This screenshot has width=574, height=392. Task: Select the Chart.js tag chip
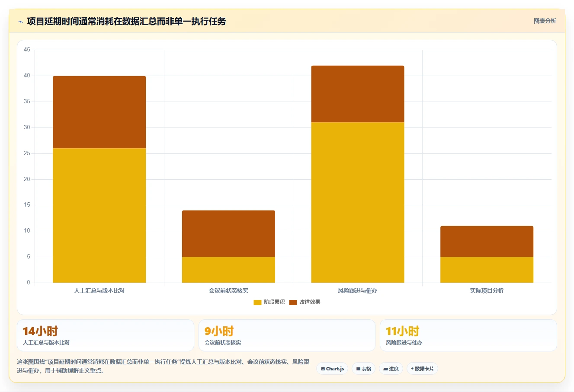[332, 369]
